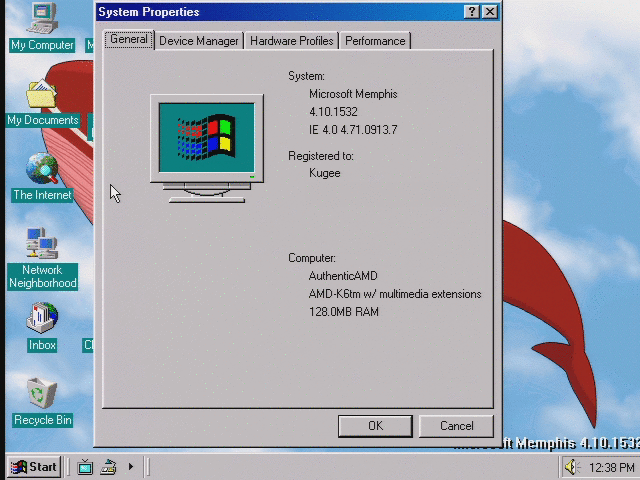The width and height of the screenshot is (640, 480).
Task: Click the My Documents icon label
Action: (43, 120)
